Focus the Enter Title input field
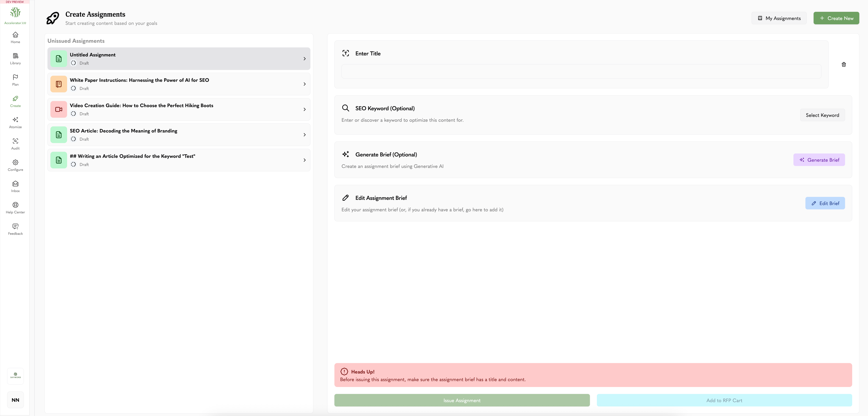868x416 pixels. click(581, 71)
